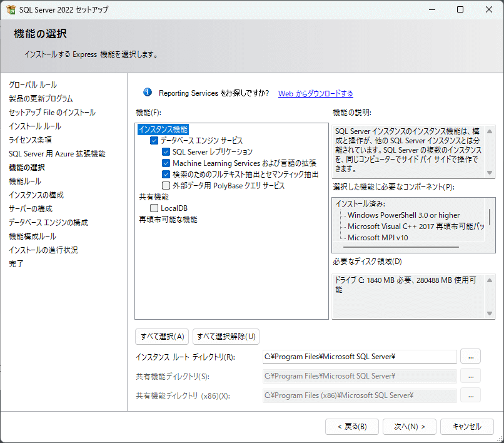Screen dimensions: 504x443
Task: Select 機能ルール step in sidebar
Action: (x=25, y=181)
